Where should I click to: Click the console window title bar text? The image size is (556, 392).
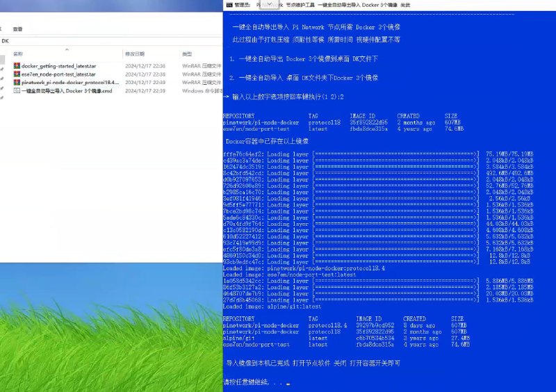point(347,5)
